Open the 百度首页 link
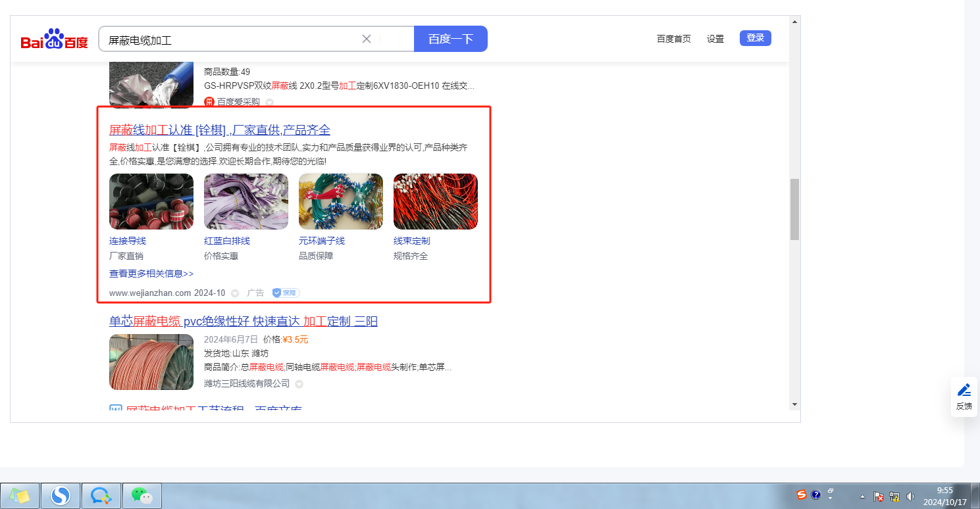The image size is (980, 509). click(x=674, y=39)
